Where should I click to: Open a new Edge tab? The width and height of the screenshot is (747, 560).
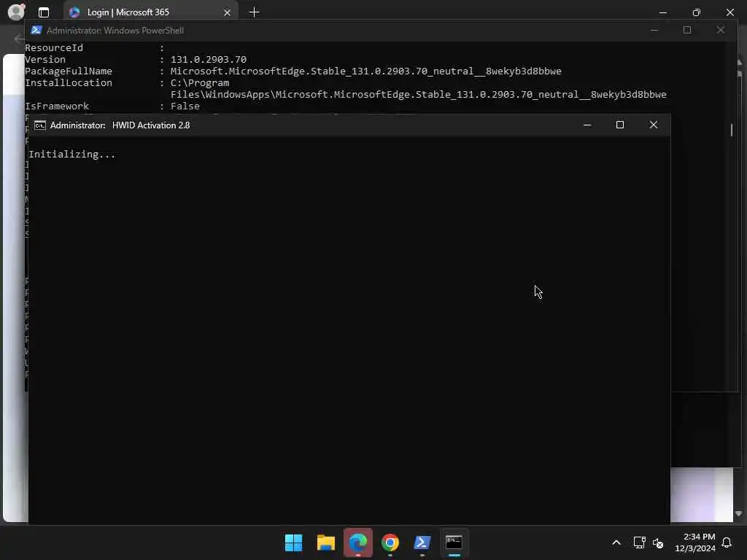pos(255,12)
